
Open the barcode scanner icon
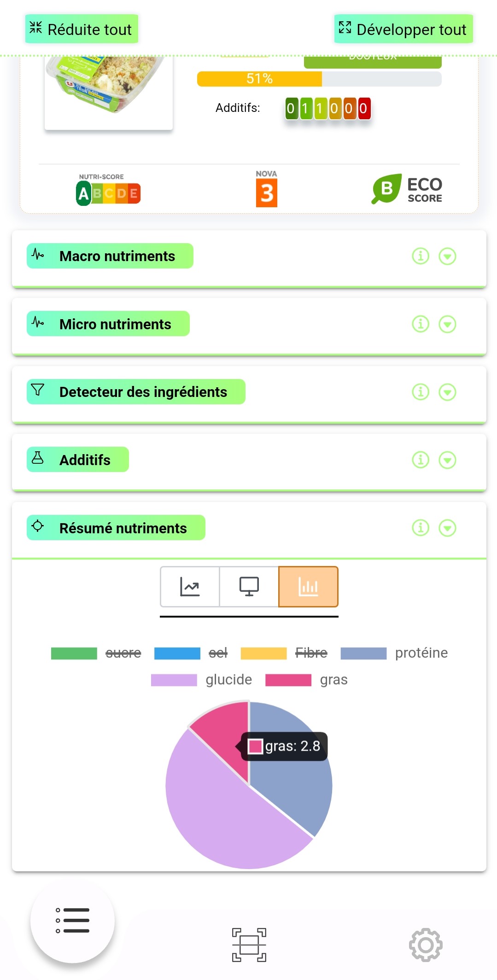249,945
